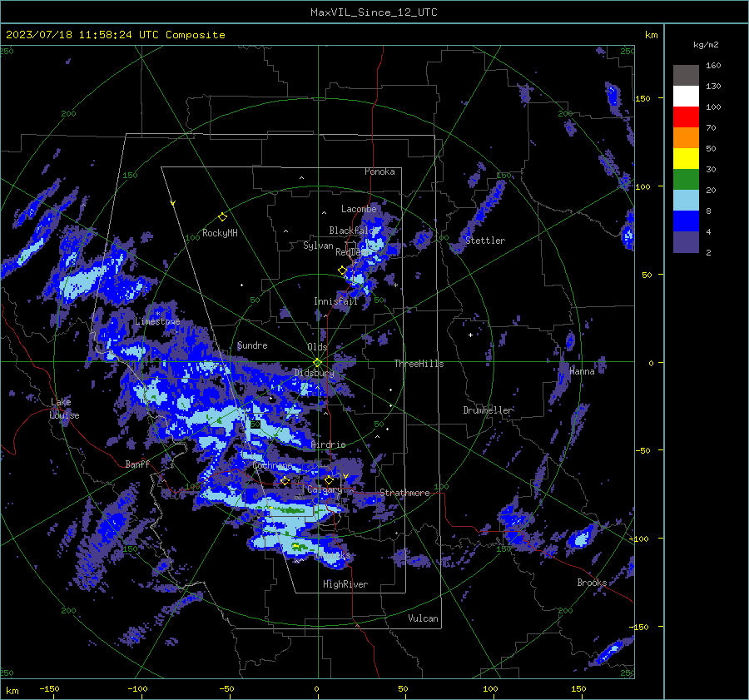Click the Sylvan label
This screenshot has width=749, height=700.
click(318, 246)
